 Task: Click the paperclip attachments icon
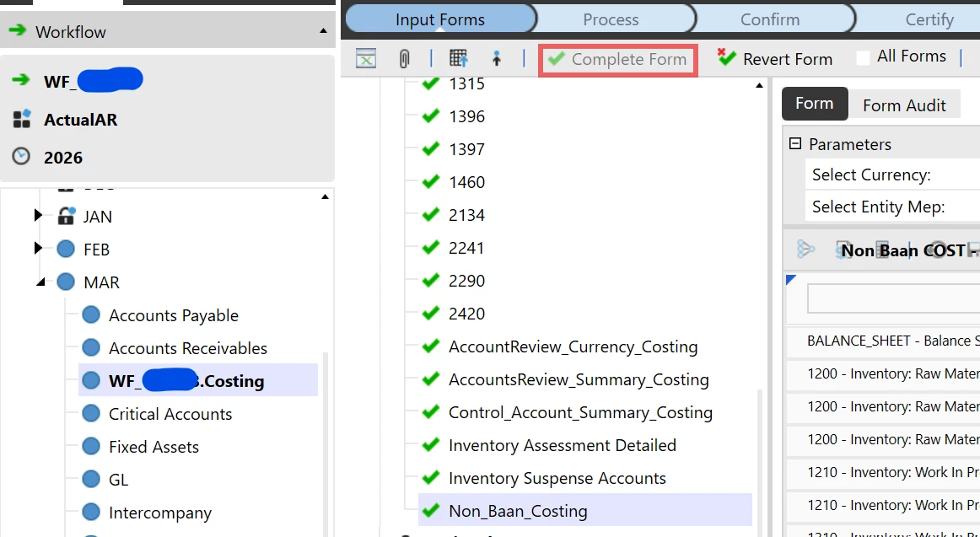coord(404,59)
